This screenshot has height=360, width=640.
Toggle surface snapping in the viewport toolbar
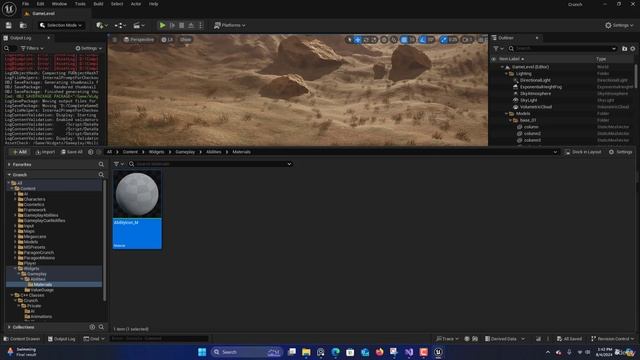[394, 40]
